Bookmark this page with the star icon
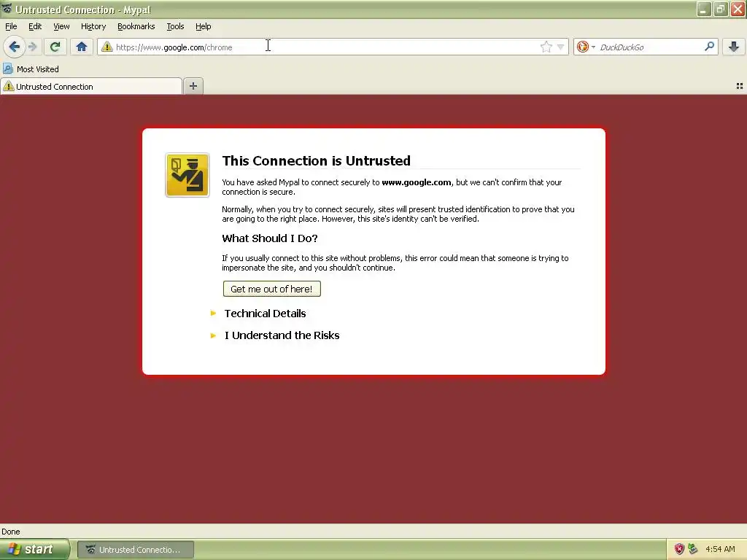Viewport: 747px width, 560px height. (546, 47)
